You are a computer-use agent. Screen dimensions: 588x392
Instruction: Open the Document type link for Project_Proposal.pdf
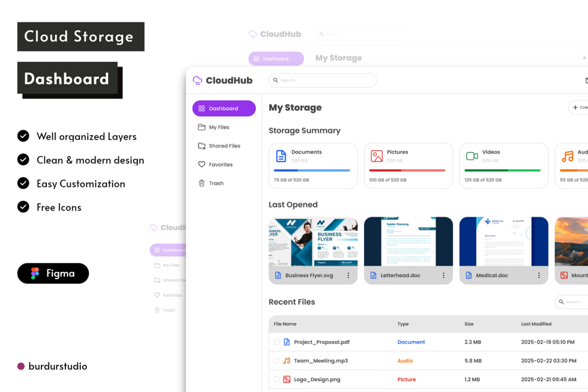click(x=411, y=342)
